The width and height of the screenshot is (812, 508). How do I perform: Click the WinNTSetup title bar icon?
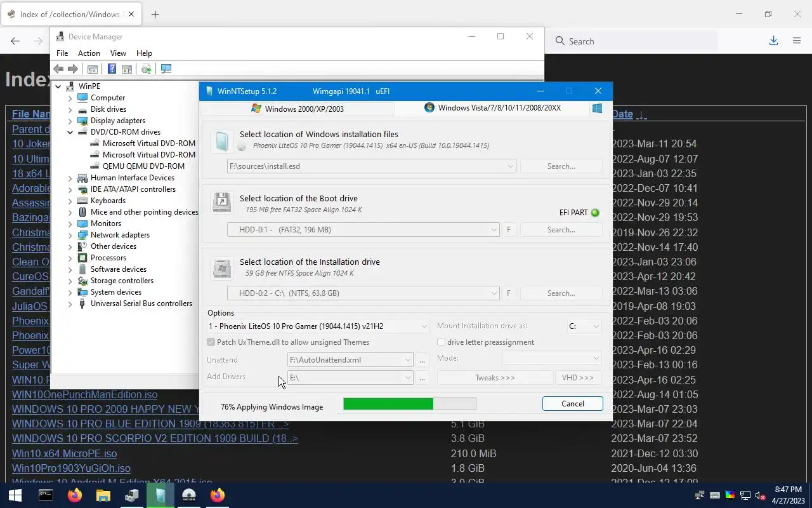coord(209,91)
